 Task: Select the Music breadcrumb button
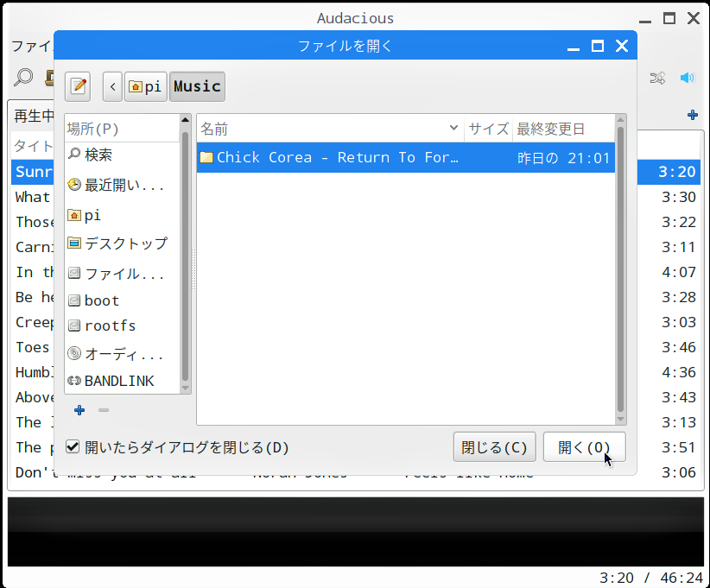197,86
